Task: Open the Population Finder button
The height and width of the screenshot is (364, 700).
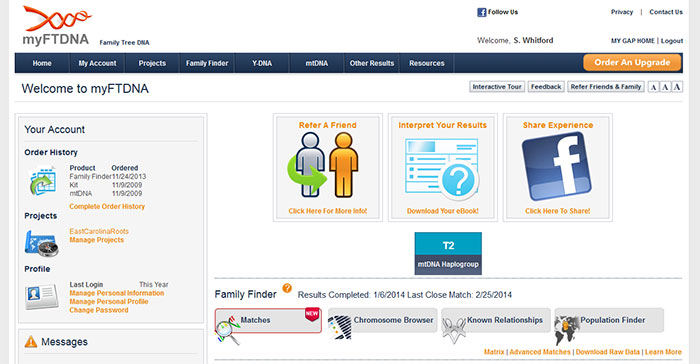Action: (609, 320)
